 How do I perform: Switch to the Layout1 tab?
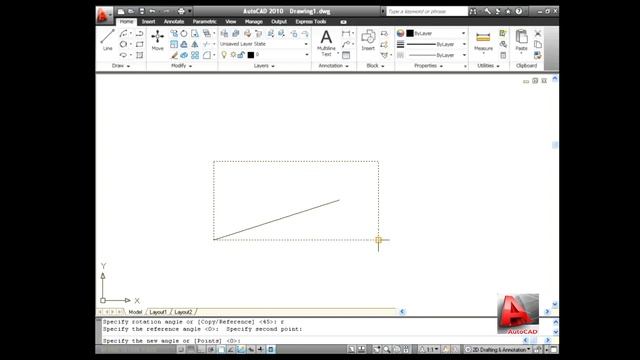point(158,312)
